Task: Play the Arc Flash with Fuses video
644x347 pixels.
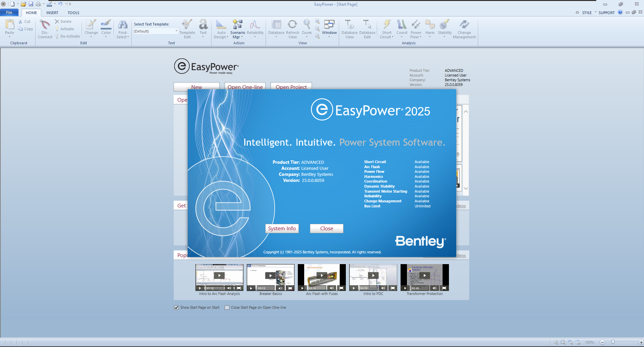Action: coord(322,276)
